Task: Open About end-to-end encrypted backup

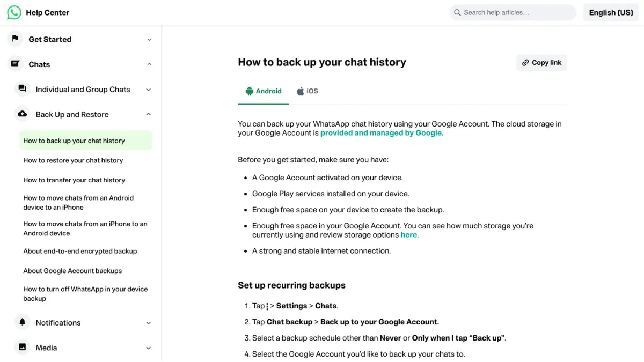Action: pyautogui.click(x=80, y=251)
